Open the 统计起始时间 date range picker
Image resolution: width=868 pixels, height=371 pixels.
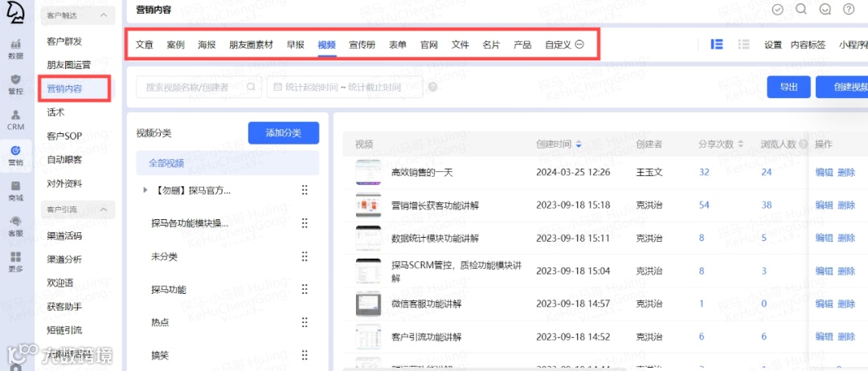point(345,88)
